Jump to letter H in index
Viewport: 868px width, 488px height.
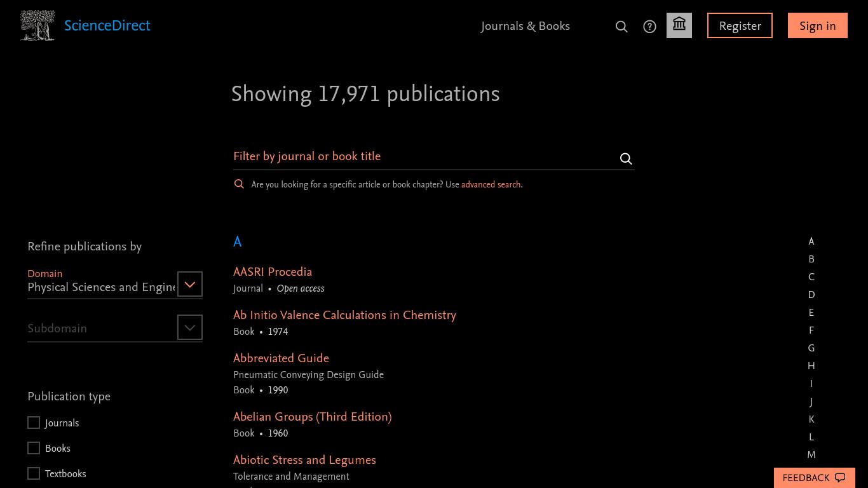pyautogui.click(x=811, y=366)
